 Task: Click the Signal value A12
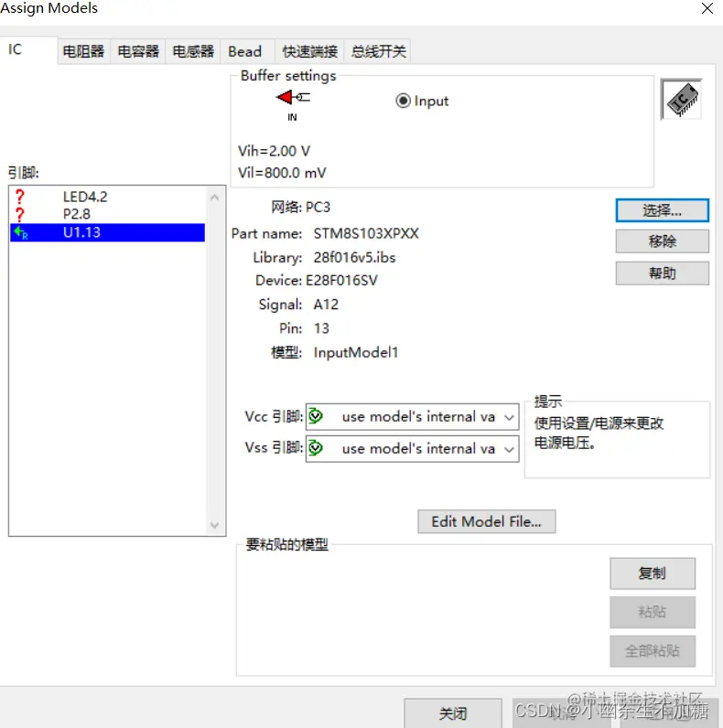[x=326, y=305]
